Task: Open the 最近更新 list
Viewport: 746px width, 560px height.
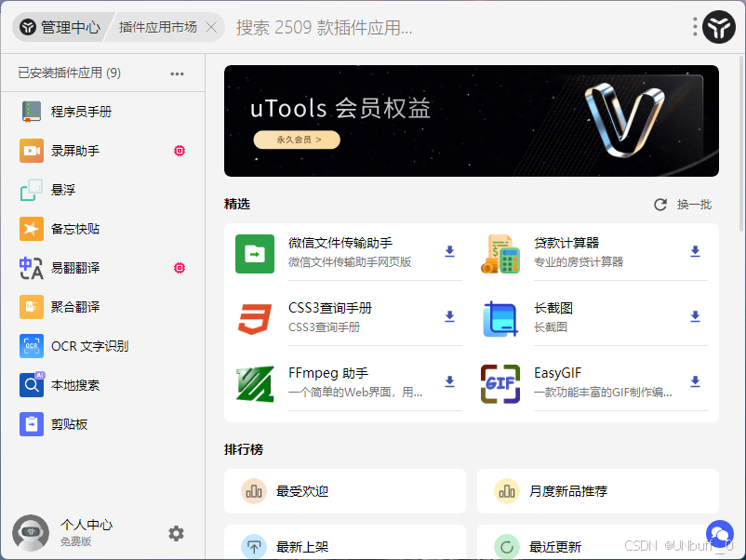Action: (597, 542)
